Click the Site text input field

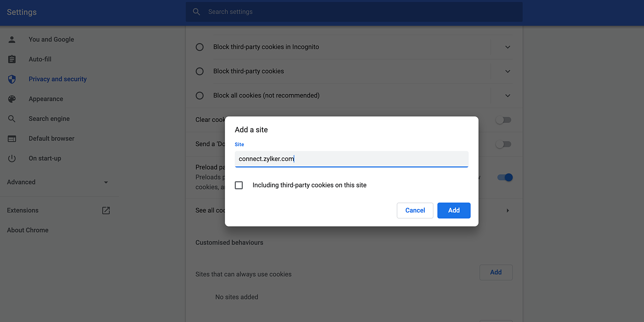click(351, 159)
